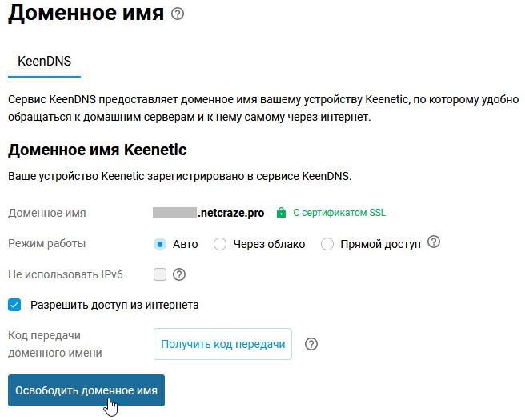Viewport: 525px width, 420px height.
Task: Uncheck Разрешить доступ из интернета checkbox
Action: (14, 305)
